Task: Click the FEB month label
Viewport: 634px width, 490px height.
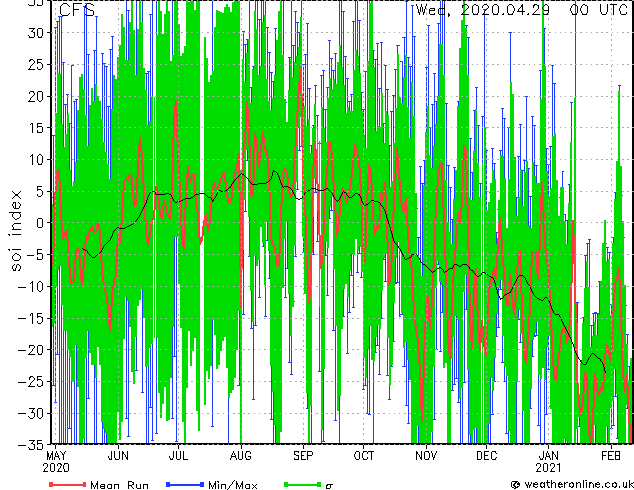Action: pos(611,456)
